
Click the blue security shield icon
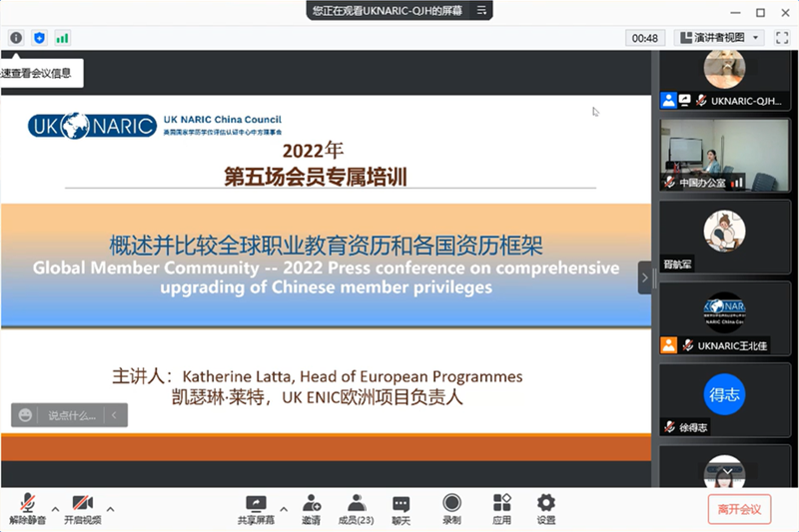tap(39, 37)
